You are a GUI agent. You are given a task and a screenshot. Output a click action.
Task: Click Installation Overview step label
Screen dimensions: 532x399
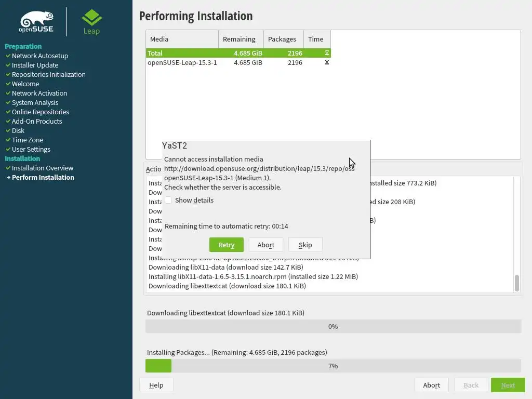click(43, 168)
